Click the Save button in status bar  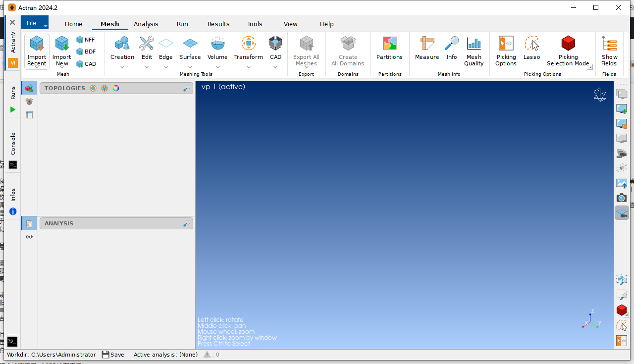113,355
